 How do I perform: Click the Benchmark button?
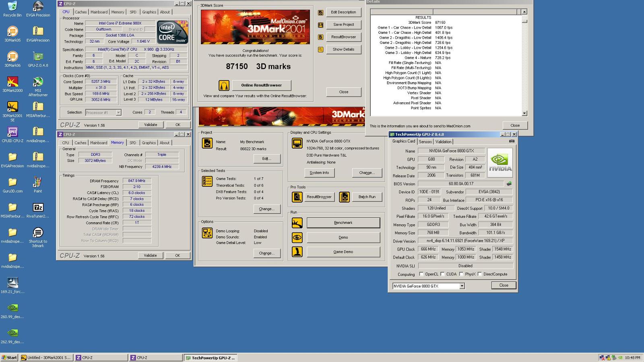[x=343, y=223]
